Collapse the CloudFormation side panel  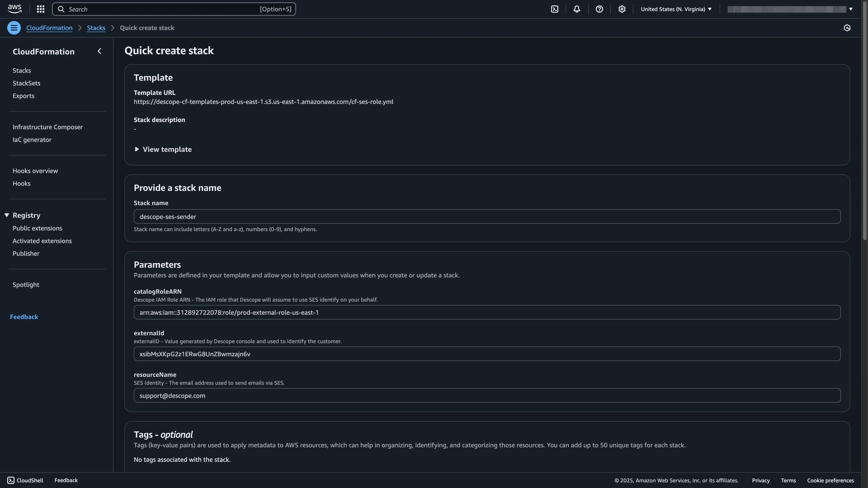click(99, 51)
